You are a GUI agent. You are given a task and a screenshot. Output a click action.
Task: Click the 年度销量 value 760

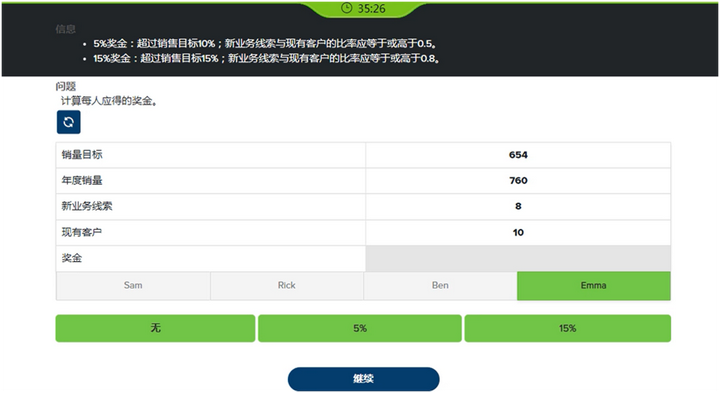click(518, 181)
